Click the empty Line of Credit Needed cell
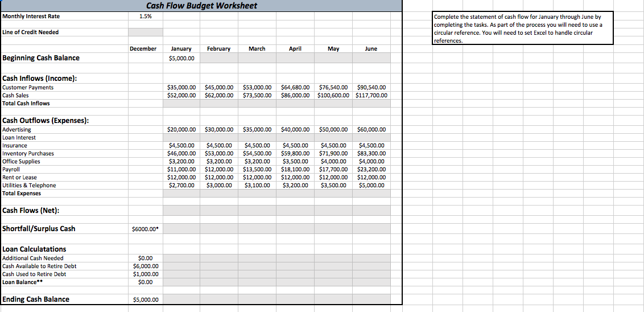644x312 pixels. (146, 32)
